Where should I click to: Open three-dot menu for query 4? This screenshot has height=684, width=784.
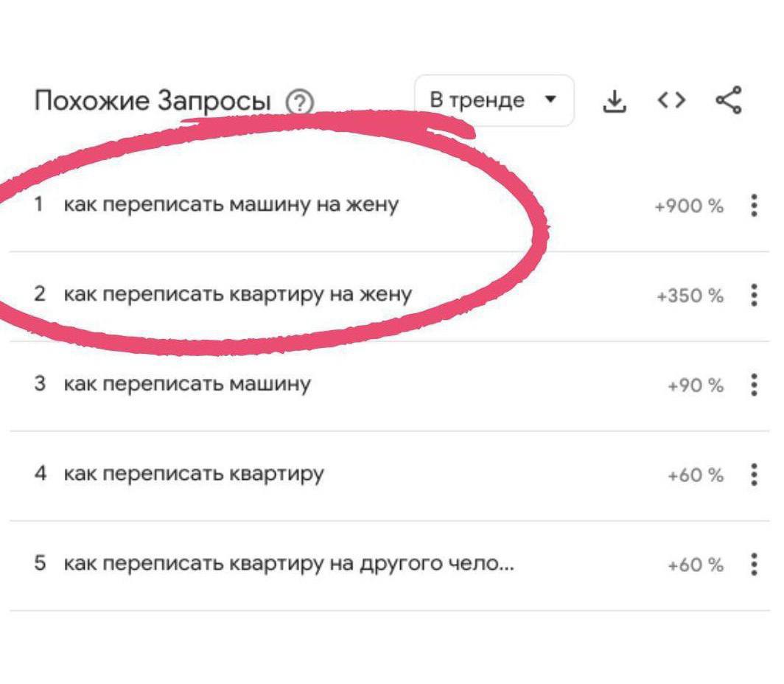pos(753,475)
